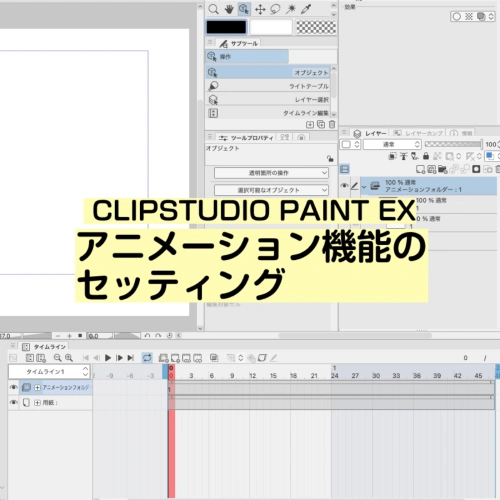Select the Operation object tool icon
This screenshot has width=500, height=500.
[244, 9]
